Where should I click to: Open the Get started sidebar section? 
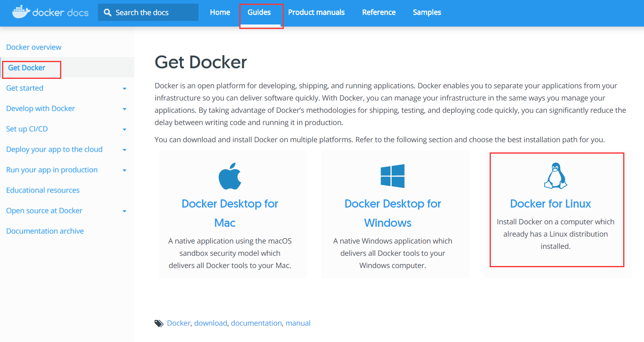pyautogui.click(x=25, y=88)
